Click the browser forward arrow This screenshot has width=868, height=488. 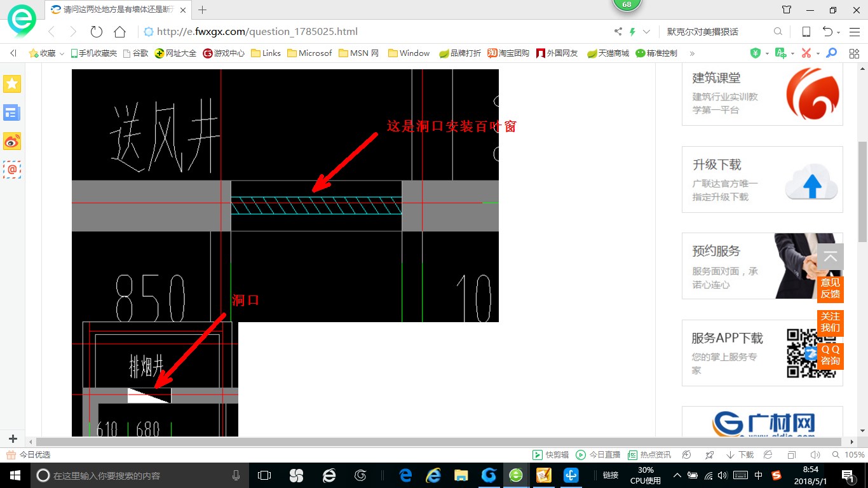(73, 32)
